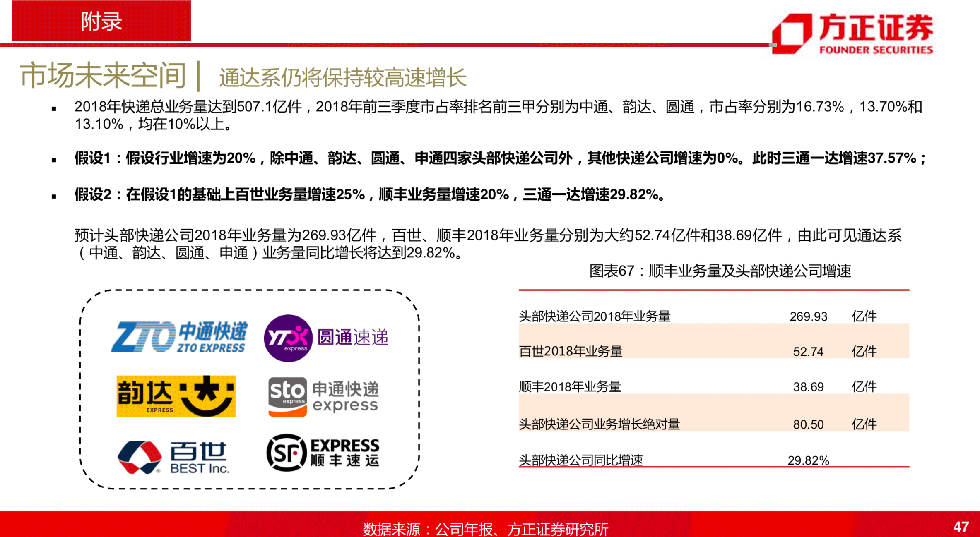Click the 方正证券 Founder Securities logo
980x537 pixels.
click(x=852, y=34)
